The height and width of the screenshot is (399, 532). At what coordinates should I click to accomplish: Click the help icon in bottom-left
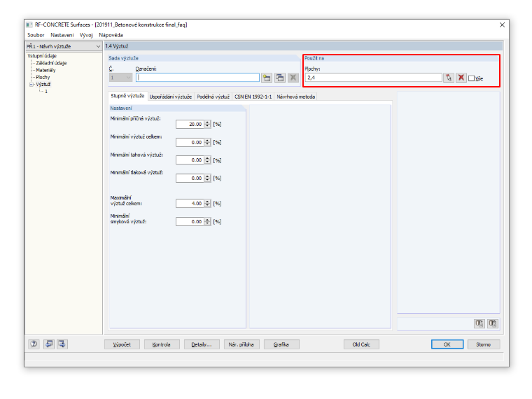tap(34, 344)
